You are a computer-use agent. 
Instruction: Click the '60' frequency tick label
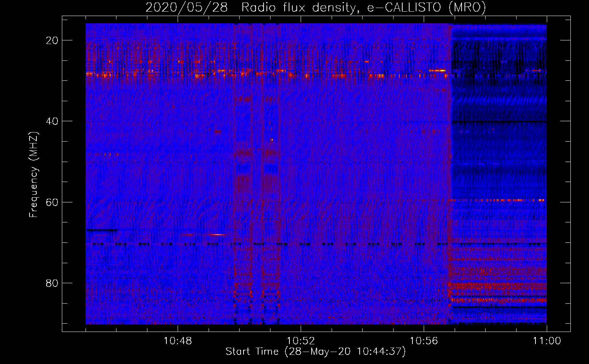pos(52,202)
